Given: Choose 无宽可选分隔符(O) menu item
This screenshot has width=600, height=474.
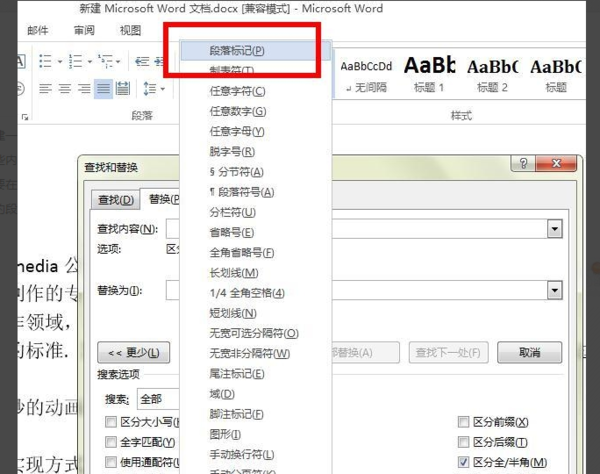Looking at the screenshot, I should click(x=256, y=334).
